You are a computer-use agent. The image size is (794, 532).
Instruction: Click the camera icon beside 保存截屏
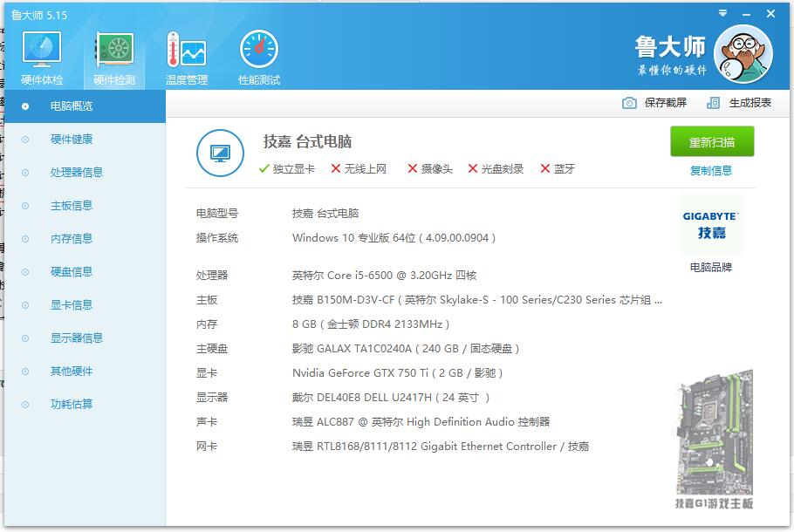pos(629,103)
